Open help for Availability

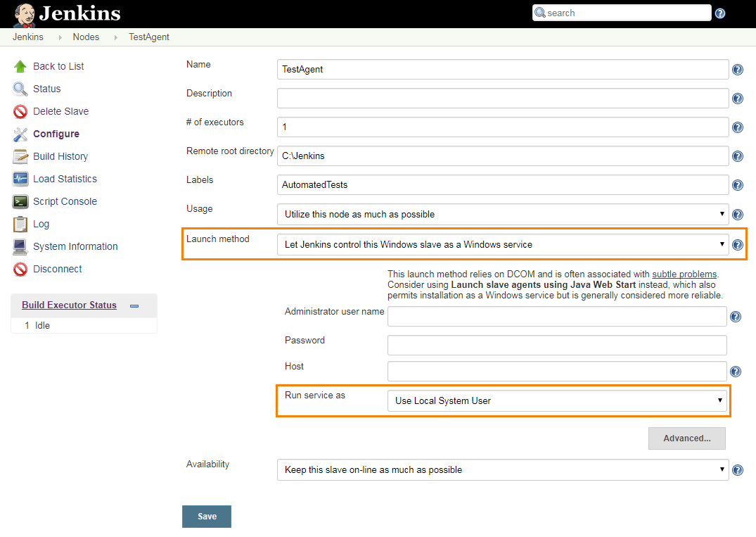[x=737, y=470]
